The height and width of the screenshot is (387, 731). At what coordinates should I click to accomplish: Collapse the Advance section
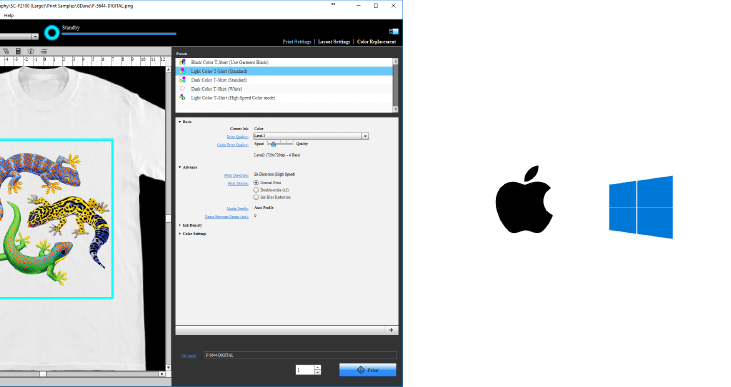(x=180, y=167)
